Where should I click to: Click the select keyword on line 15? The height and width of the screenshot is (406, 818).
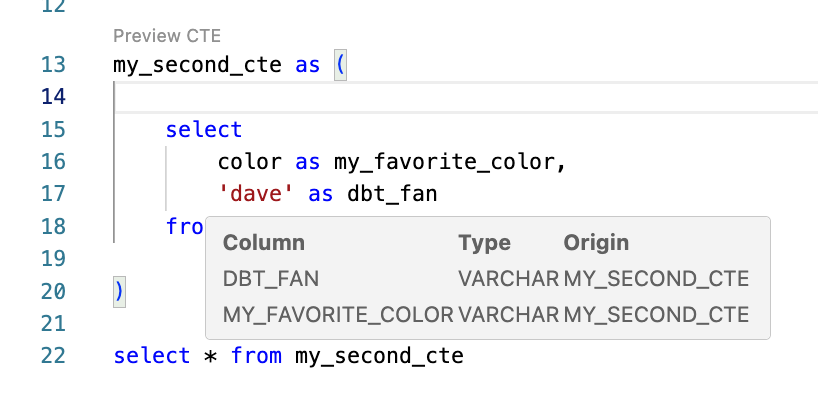click(x=204, y=130)
